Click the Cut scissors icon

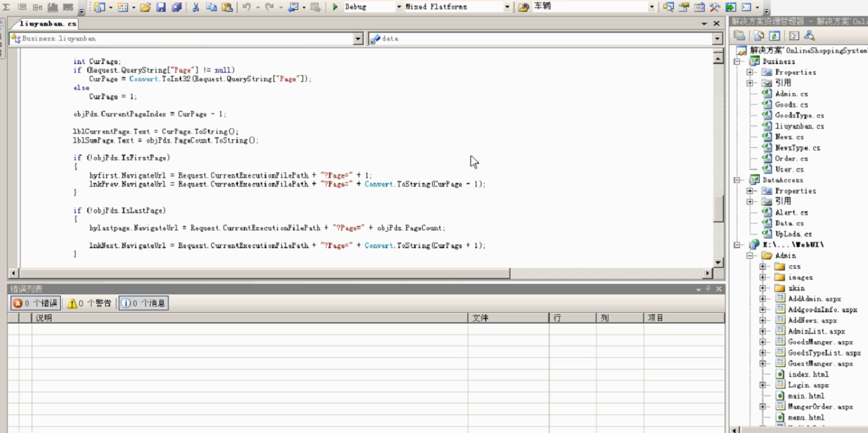[x=196, y=7]
